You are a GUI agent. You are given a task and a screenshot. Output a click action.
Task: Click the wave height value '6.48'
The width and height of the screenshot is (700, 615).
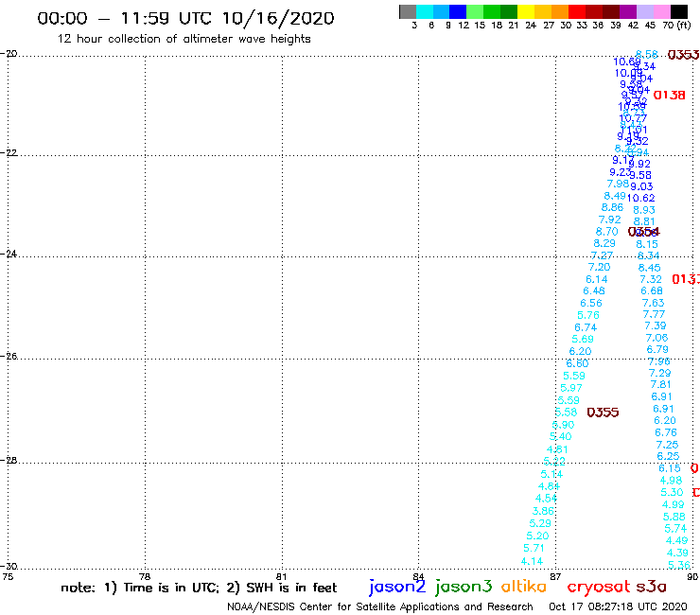coord(594,290)
